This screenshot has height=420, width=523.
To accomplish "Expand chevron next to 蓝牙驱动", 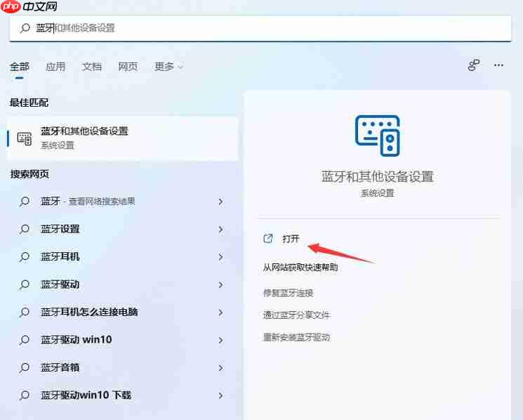I will click(x=220, y=284).
